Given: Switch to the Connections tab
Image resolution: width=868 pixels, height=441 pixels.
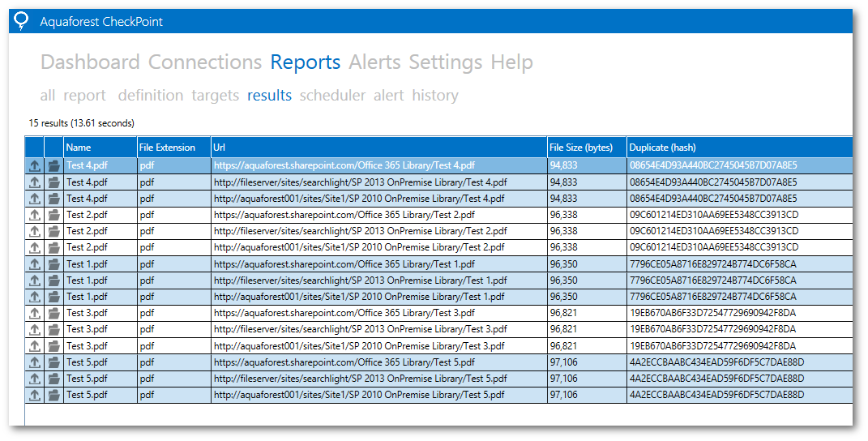Looking at the screenshot, I should pyautogui.click(x=204, y=62).
